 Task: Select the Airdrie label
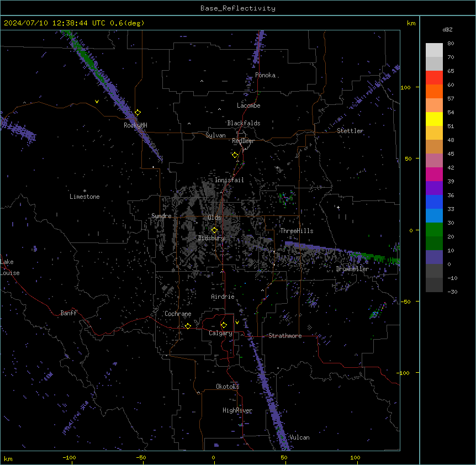(223, 297)
